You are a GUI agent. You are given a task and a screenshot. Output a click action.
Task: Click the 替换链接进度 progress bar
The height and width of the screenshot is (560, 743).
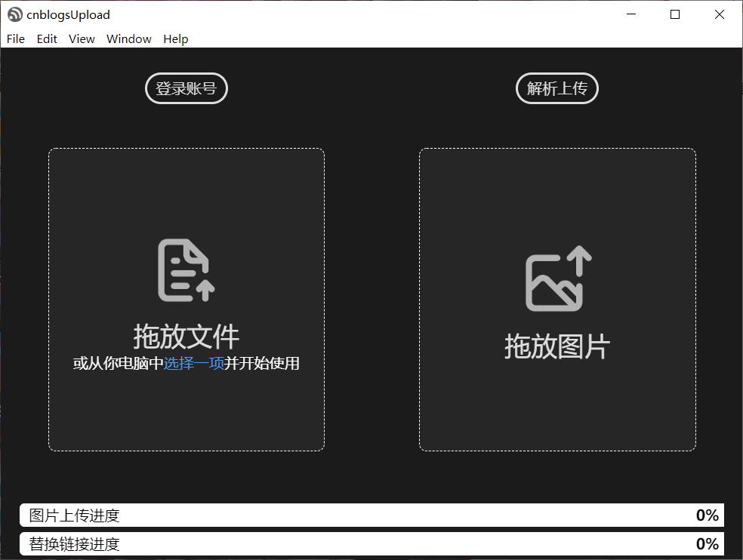[x=371, y=543]
